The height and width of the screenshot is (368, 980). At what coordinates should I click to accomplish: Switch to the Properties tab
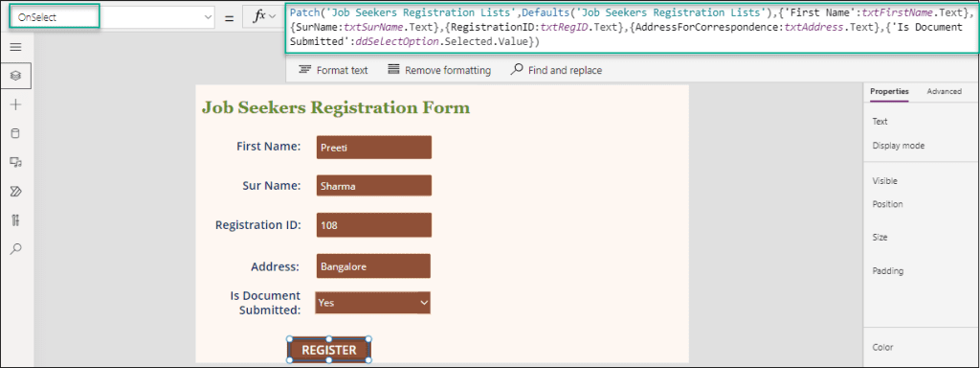click(x=889, y=91)
